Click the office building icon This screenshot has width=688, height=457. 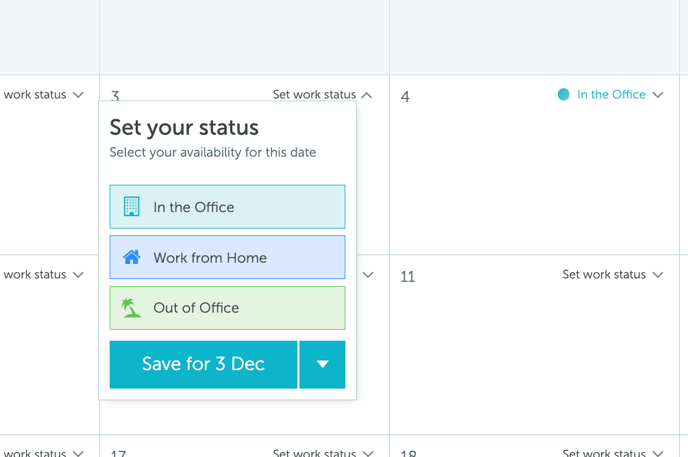pyautogui.click(x=131, y=207)
